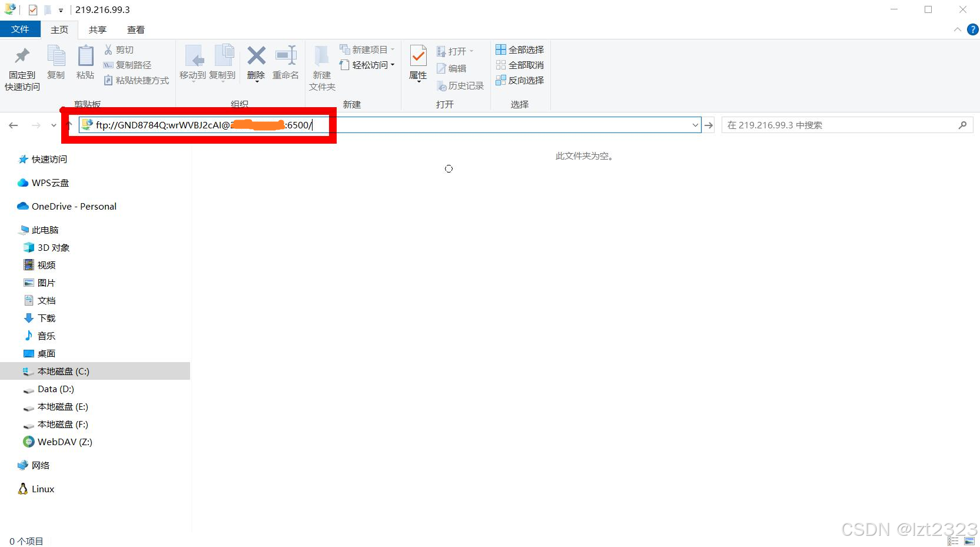
Task: Open Music (音乐) folder
Action: click(39, 336)
